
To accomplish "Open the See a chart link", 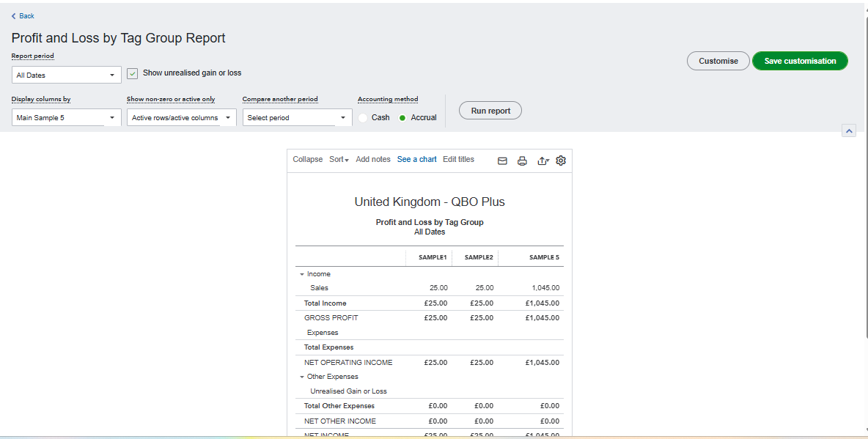I will (416, 159).
